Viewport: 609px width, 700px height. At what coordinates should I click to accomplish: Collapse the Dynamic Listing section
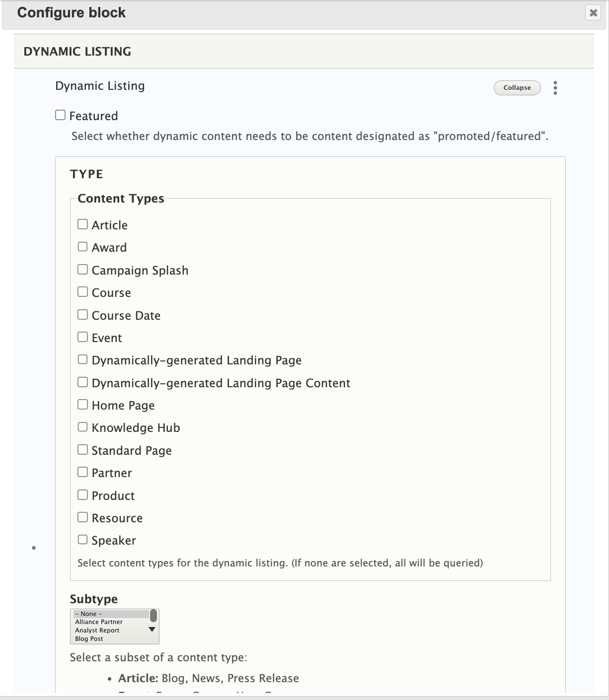click(517, 87)
